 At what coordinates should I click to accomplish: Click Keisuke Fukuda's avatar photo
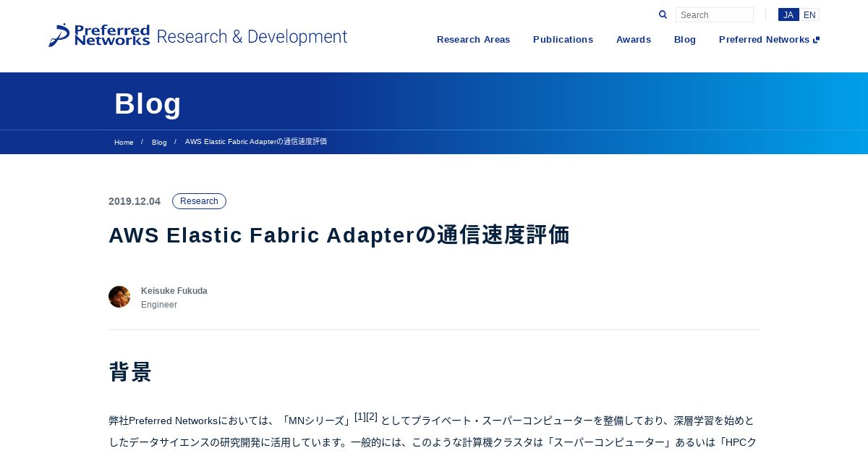(x=119, y=297)
